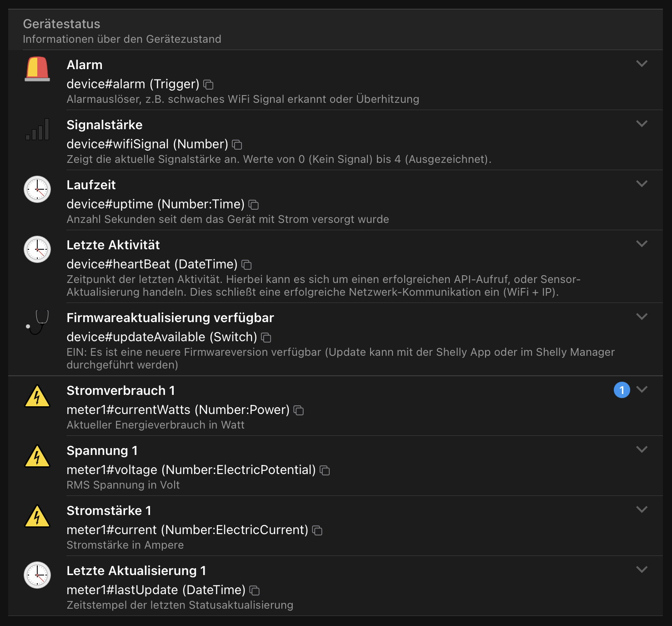Screen dimensions: 672x626
Task: Expand the Alarm channel row
Action: point(642,64)
